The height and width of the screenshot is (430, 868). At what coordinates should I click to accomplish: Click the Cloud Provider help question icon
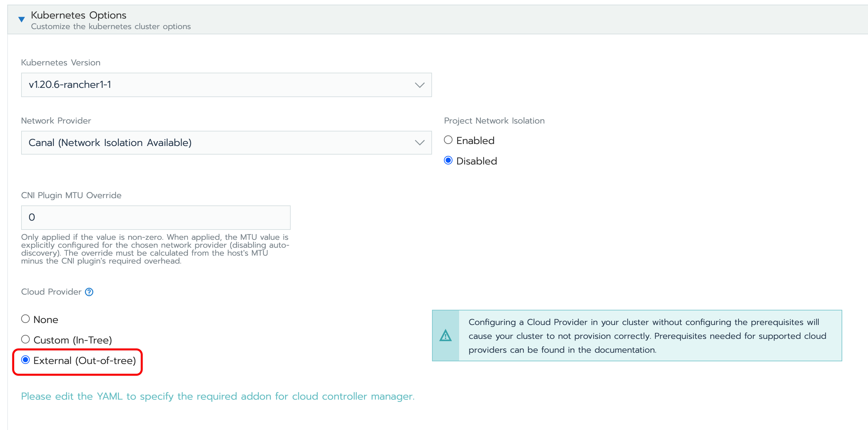(x=89, y=292)
